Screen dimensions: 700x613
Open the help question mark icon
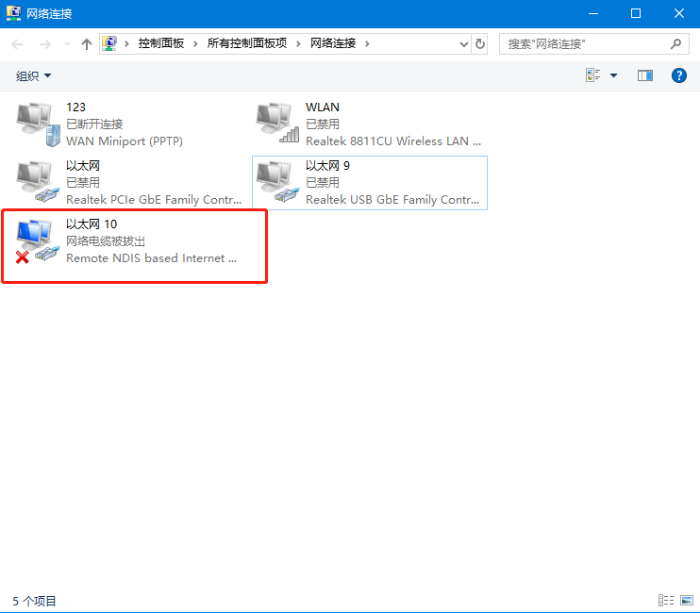(x=678, y=75)
